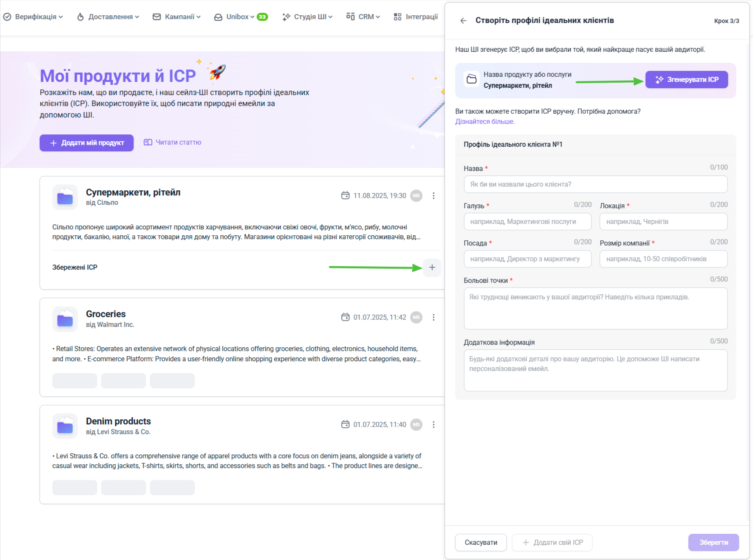Go back with the panel arrow
This screenshot has width=753, height=560.
coord(463,20)
